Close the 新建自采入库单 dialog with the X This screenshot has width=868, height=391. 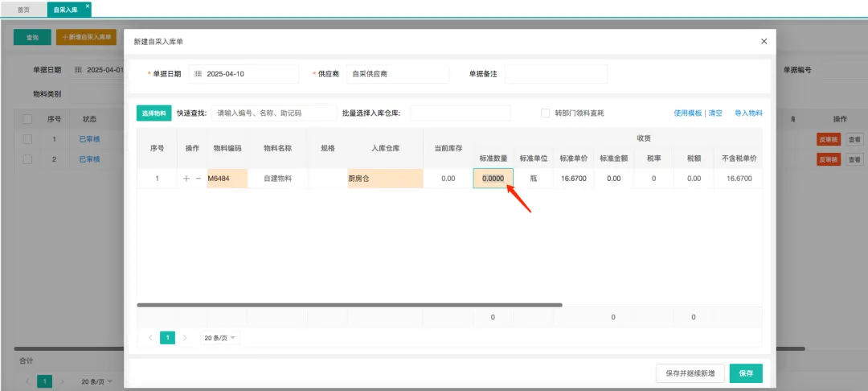click(x=764, y=41)
